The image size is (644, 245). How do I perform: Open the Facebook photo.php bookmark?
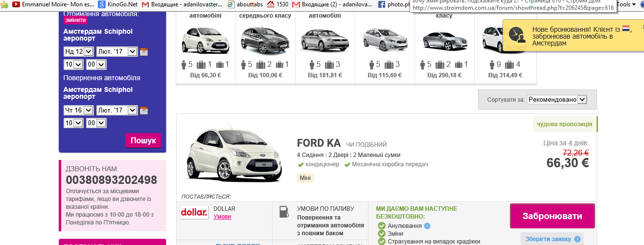[x=394, y=4]
